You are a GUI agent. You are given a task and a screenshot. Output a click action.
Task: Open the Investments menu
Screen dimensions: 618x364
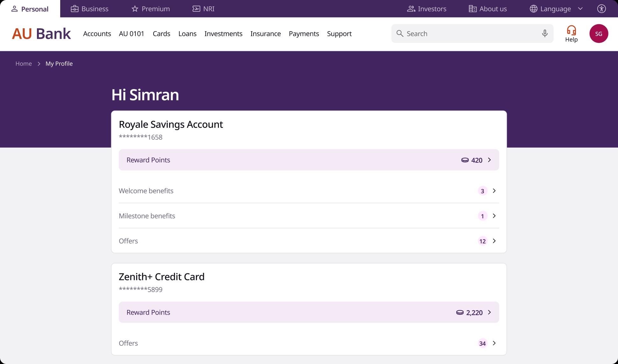pyautogui.click(x=223, y=33)
